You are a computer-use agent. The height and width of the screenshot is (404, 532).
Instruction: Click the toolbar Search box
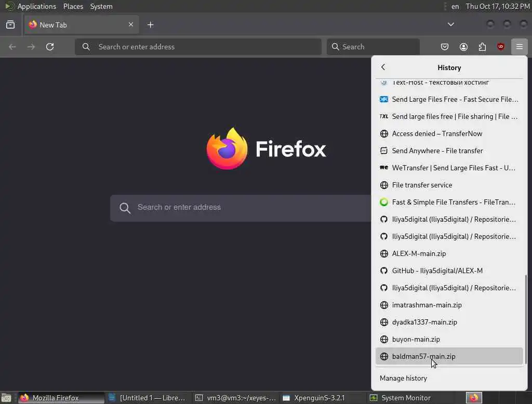(373, 46)
